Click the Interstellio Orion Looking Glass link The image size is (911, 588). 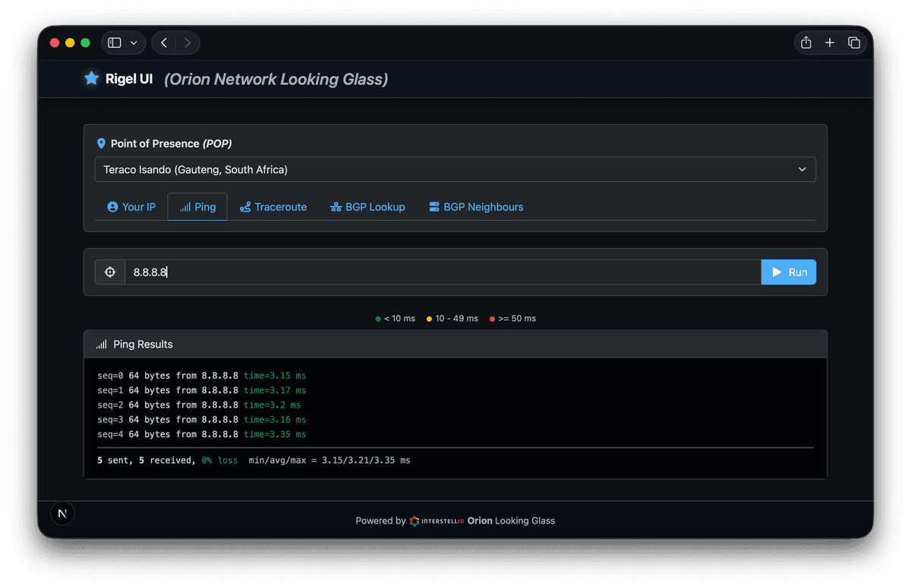(482, 520)
